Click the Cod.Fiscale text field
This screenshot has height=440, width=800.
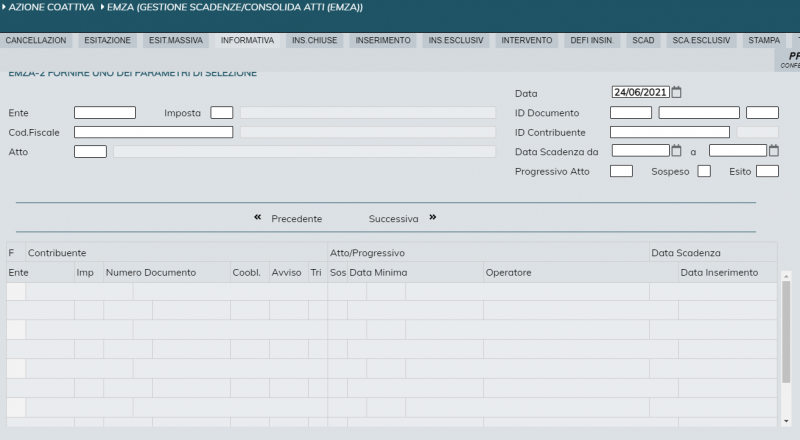153,132
